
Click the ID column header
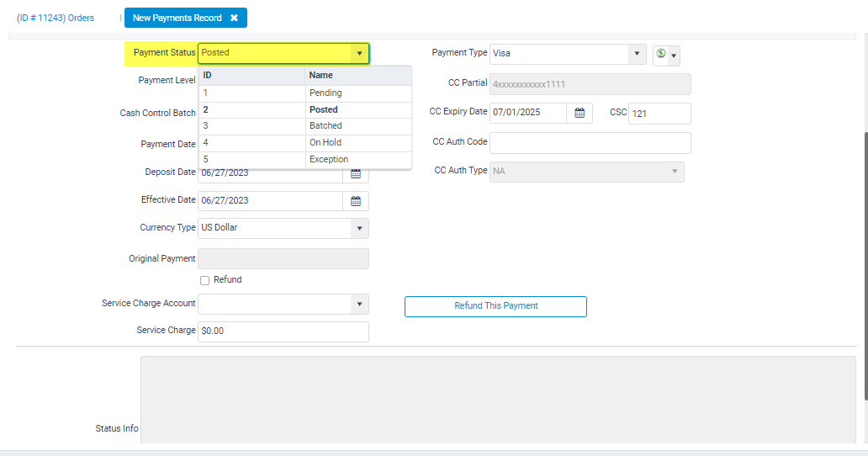[251, 75]
